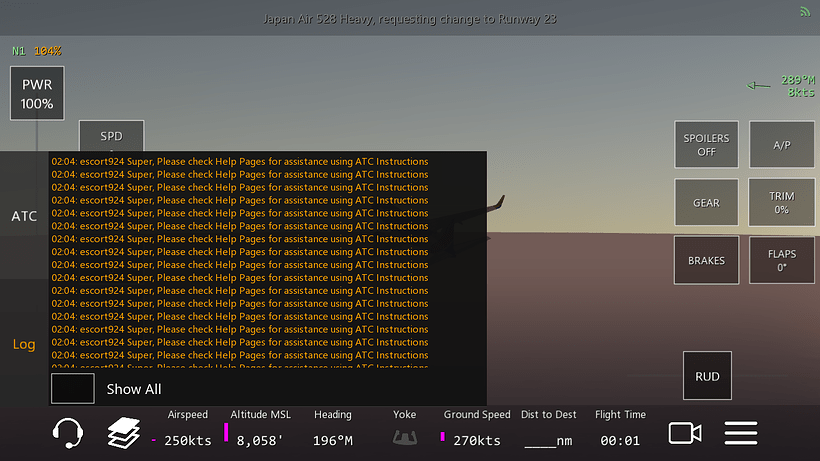Tap the Heading 196°M readout

point(333,429)
